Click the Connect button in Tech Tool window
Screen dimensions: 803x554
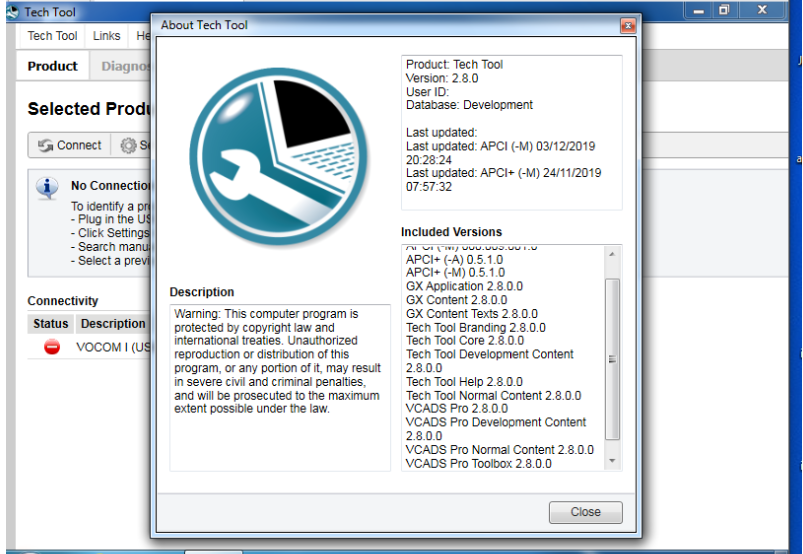coord(69,145)
